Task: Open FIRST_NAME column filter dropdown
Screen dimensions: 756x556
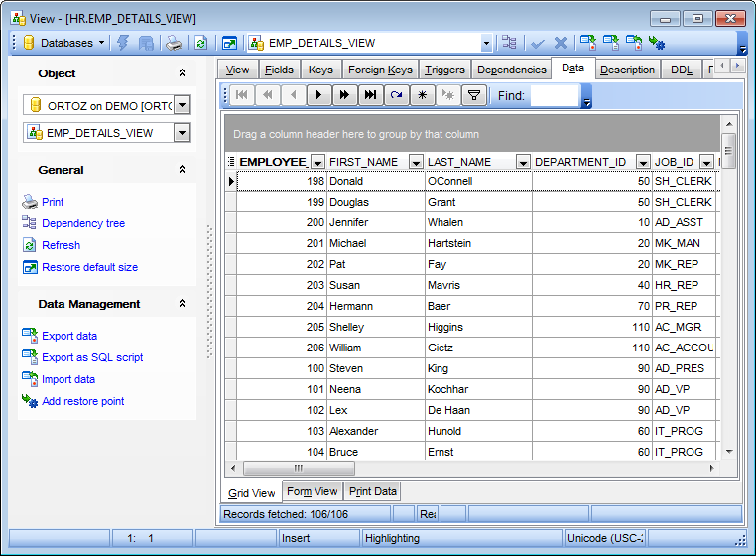Action: coord(416,163)
